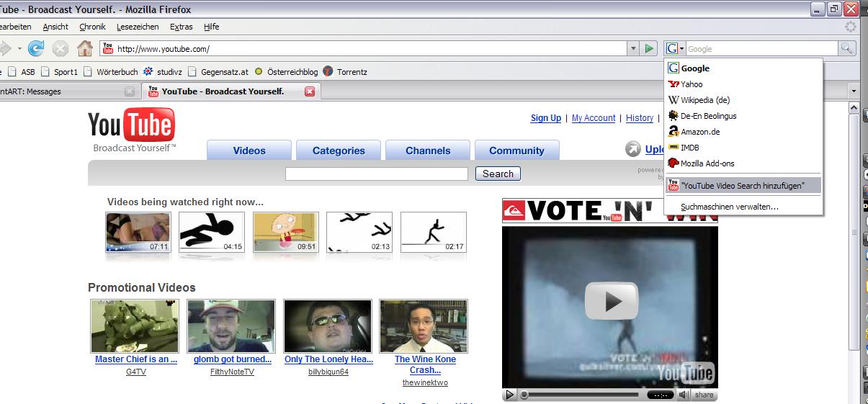
Task: Select Yahoo from the search engine list
Action: 743,84
